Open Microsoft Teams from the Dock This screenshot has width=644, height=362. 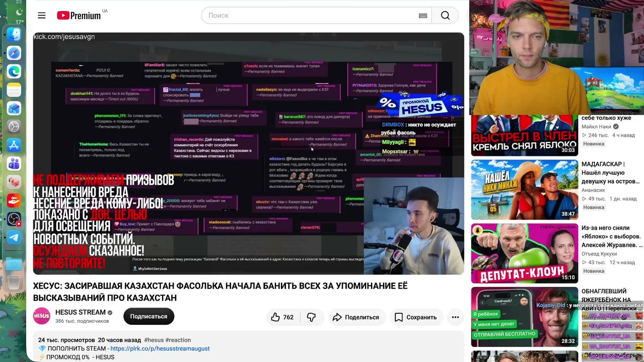click(x=14, y=163)
